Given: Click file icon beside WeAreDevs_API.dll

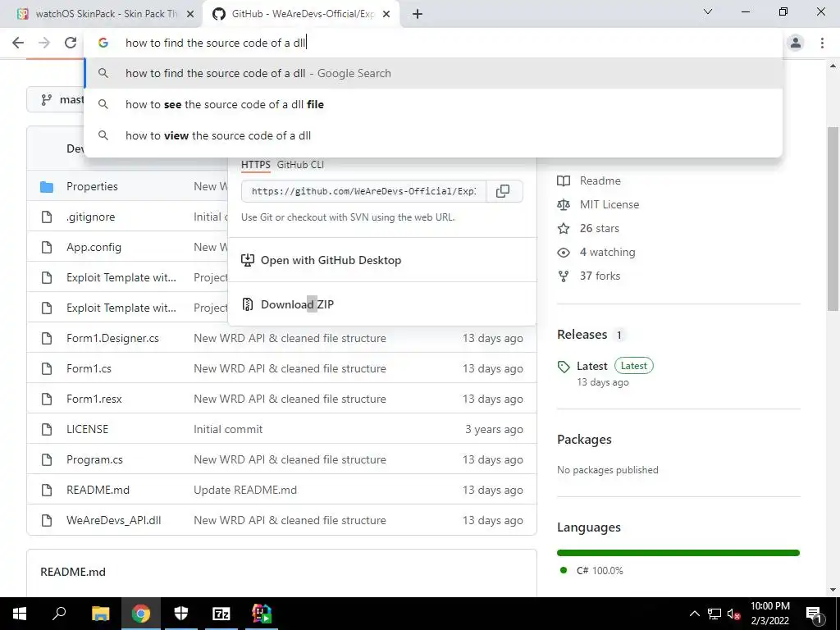Looking at the screenshot, I should tap(47, 520).
